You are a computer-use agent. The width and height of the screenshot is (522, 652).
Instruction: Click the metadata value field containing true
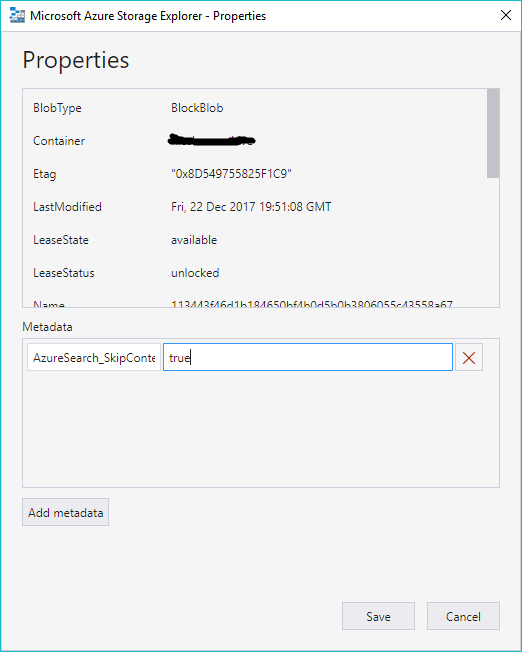(x=308, y=357)
